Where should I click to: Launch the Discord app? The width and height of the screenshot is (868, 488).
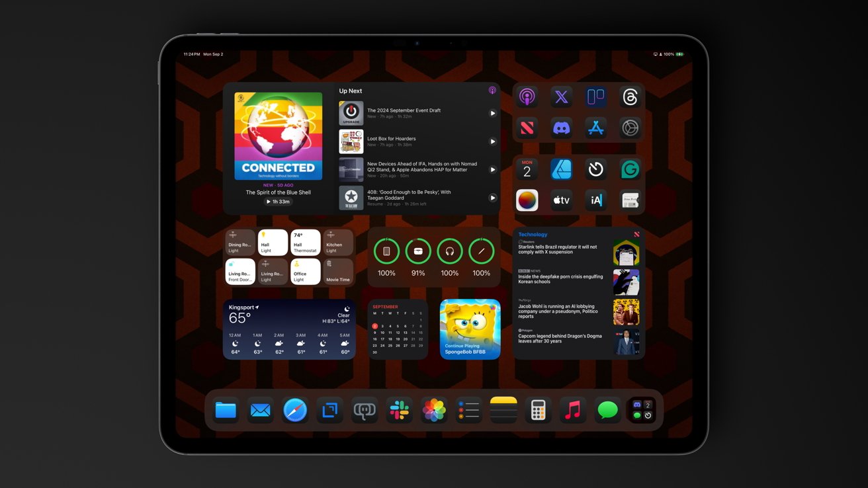(562, 128)
